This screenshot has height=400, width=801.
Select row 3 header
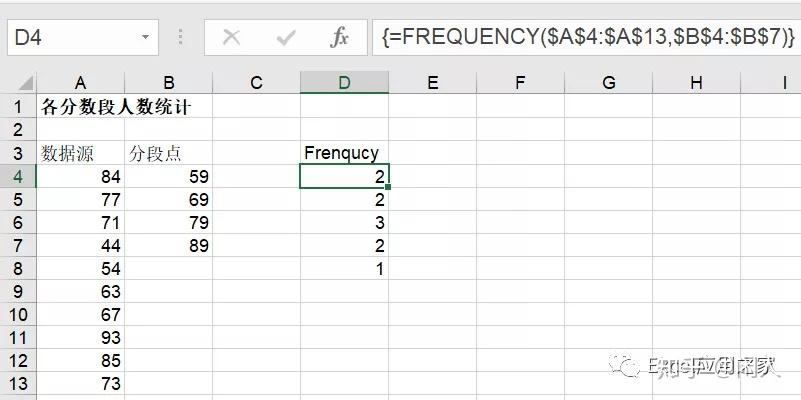pos(18,153)
